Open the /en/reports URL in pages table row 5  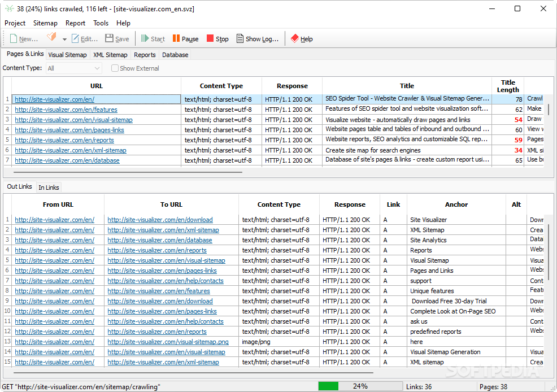pos(64,140)
